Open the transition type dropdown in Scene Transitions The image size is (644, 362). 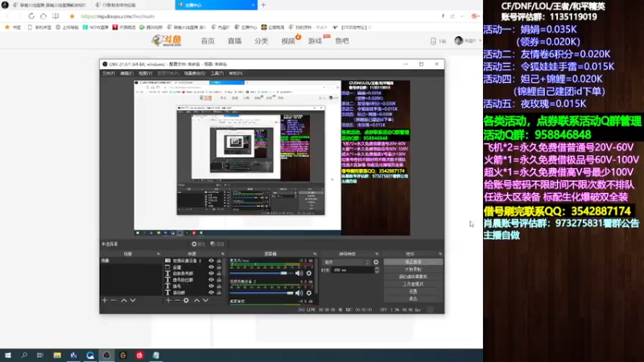coord(347,262)
